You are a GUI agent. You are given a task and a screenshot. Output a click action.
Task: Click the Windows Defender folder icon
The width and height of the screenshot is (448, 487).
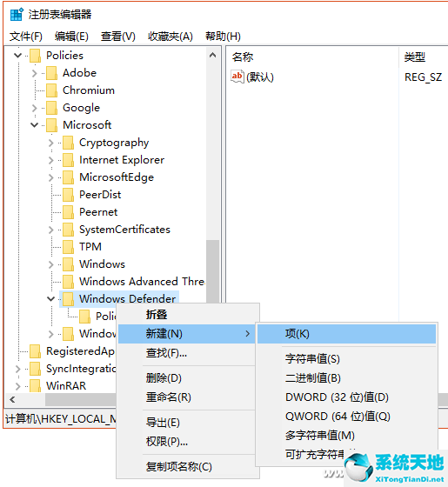(68, 299)
